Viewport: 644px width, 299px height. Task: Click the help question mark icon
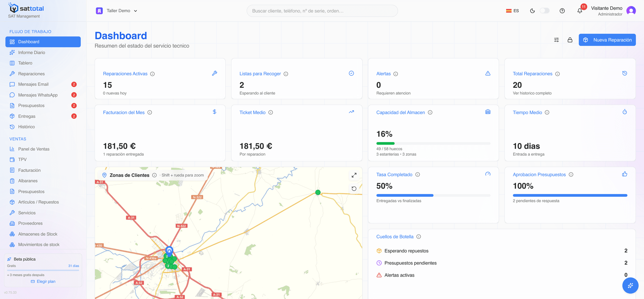point(562,11)
